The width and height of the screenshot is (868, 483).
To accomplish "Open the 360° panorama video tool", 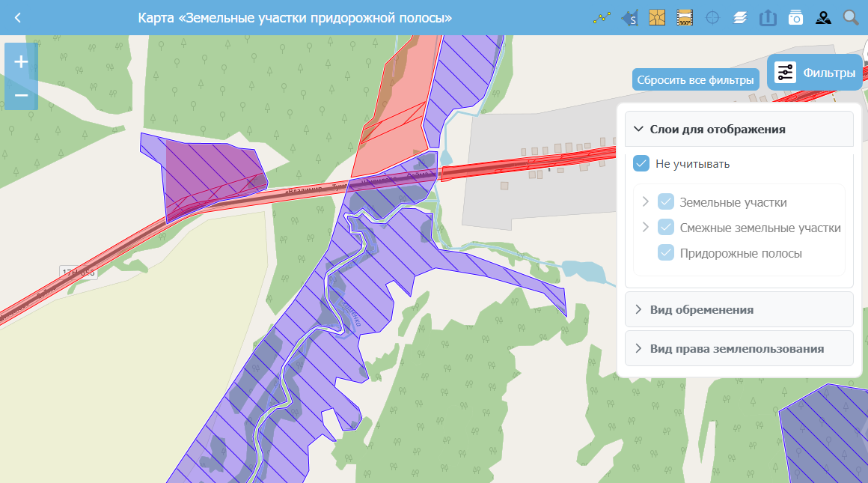I will pos(684,17).
